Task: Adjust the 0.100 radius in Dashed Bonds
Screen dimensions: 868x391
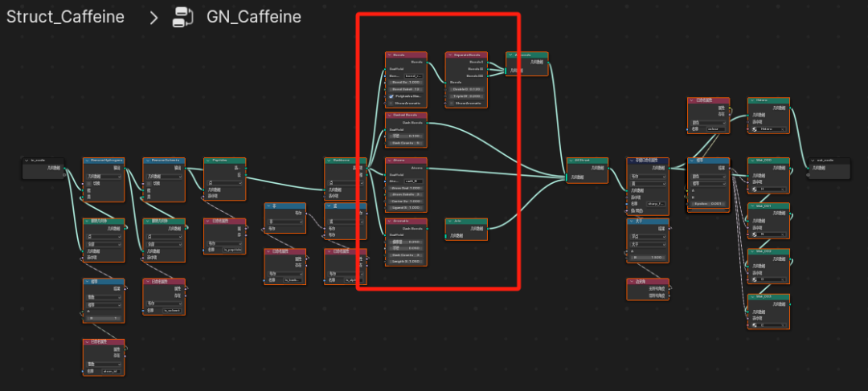Action: pyautogui.click(x=407, y=136)
